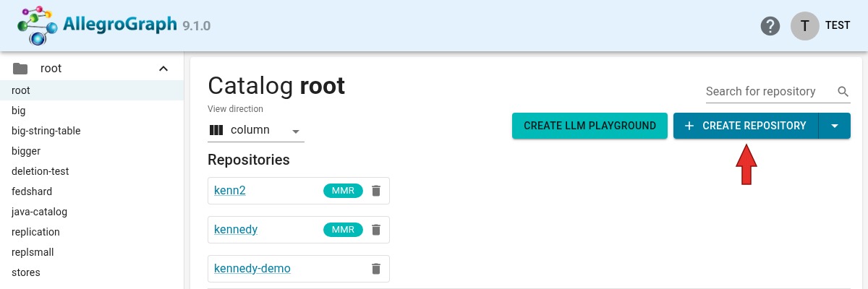The image size is (868, 289).
Task: Click the 9.1.0 version label
Action: tap(196, 26)
